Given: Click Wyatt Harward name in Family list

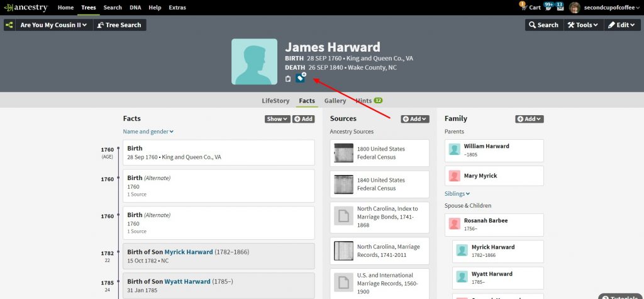Looking at the screenshot, I should 492,274.
